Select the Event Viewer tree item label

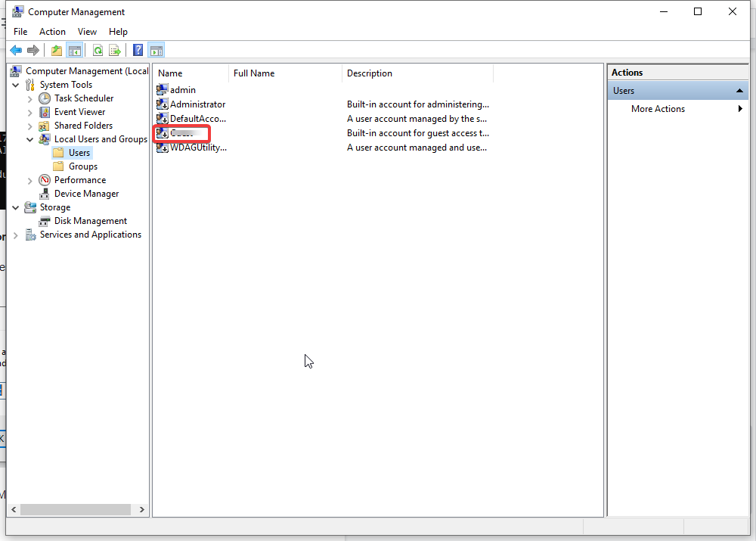79,112
